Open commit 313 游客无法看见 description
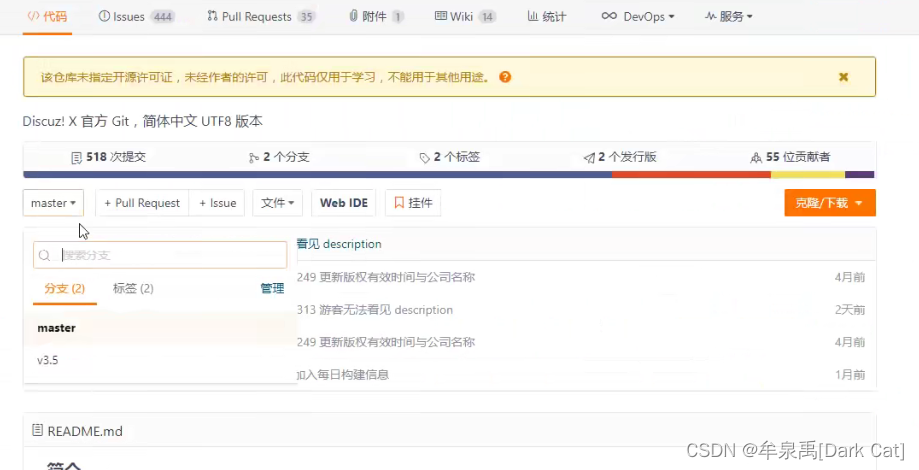This screenshot has width=919, height=470. coord(375,309)
